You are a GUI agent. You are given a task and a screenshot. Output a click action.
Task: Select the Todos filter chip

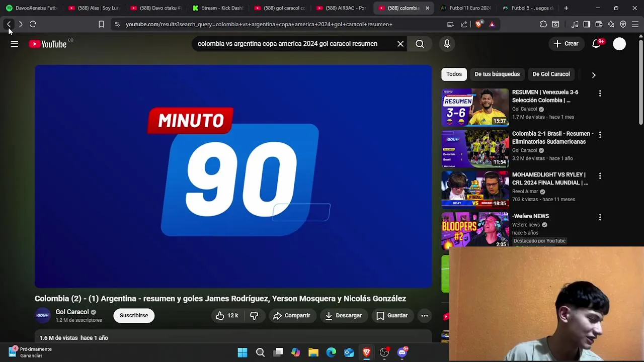[x=454, y=74]
